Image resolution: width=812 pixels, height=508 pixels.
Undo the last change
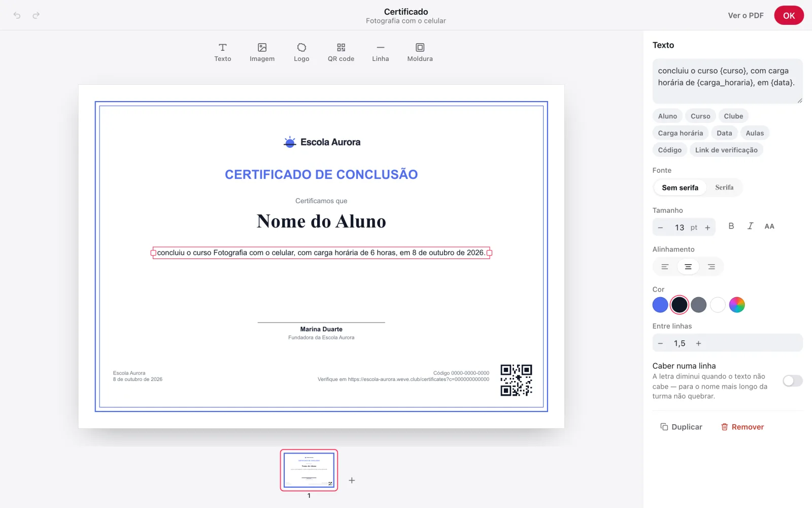tap(17, 15)
